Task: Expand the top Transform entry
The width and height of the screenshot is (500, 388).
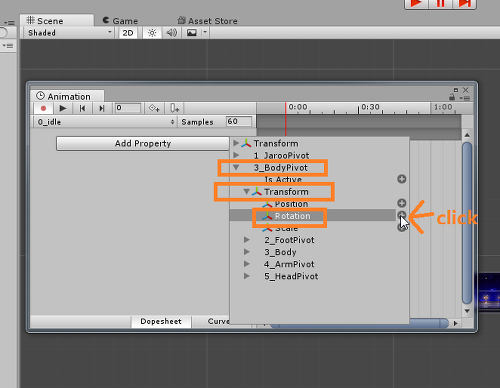Action: [x=236, y=143]
